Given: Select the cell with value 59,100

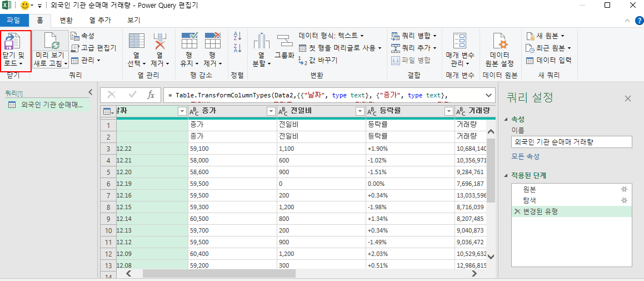Looking at the screenshot, I should (x=232, y=149).
